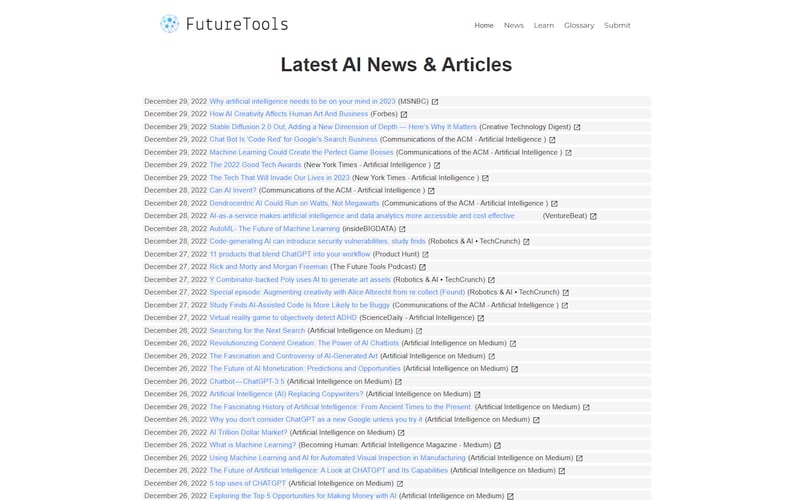Open external icon for Searching for Next Search

pyautogui.click(x=419, y=331)
